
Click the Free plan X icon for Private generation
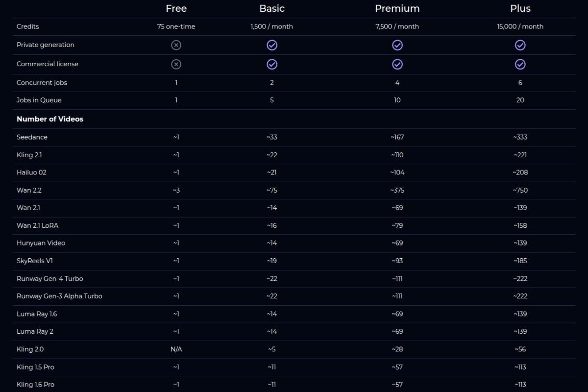click(x=176, y=45)
